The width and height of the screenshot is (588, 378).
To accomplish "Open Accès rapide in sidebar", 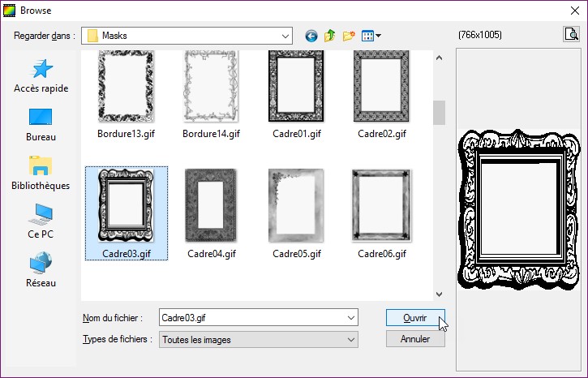I will click(41, 76).
